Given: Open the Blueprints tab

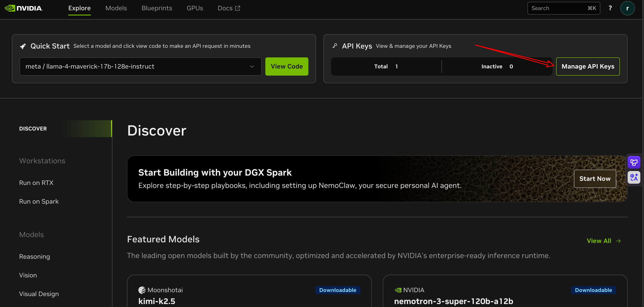Looking at the screenshot, I should (157, 8).
